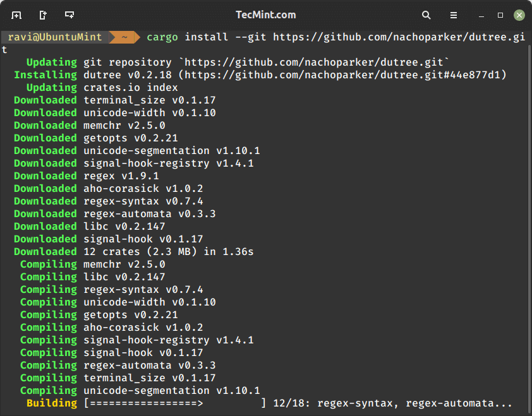
Task: Close the terminal window
Action: pyautogui.click(x=519, y=15)
